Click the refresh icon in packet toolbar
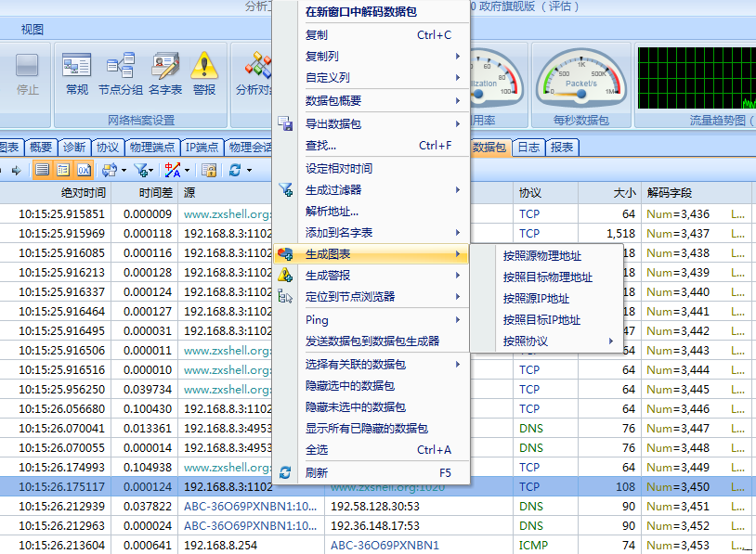This screenshot has height=554, width=756. click(235, 170)
